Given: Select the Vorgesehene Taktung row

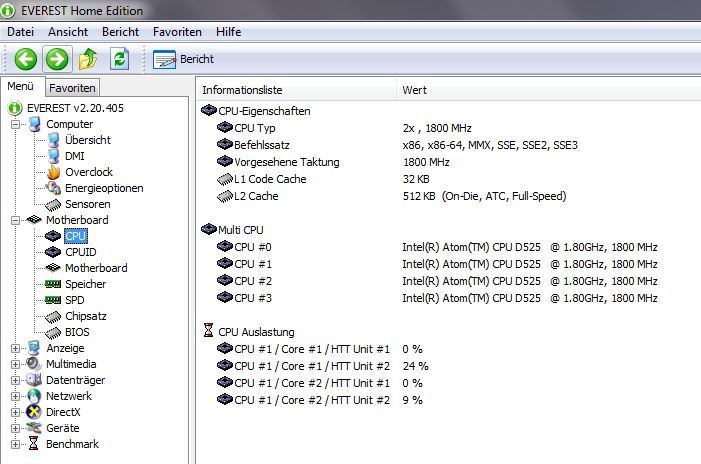Looking at the screenshot, I should point(334,162).
